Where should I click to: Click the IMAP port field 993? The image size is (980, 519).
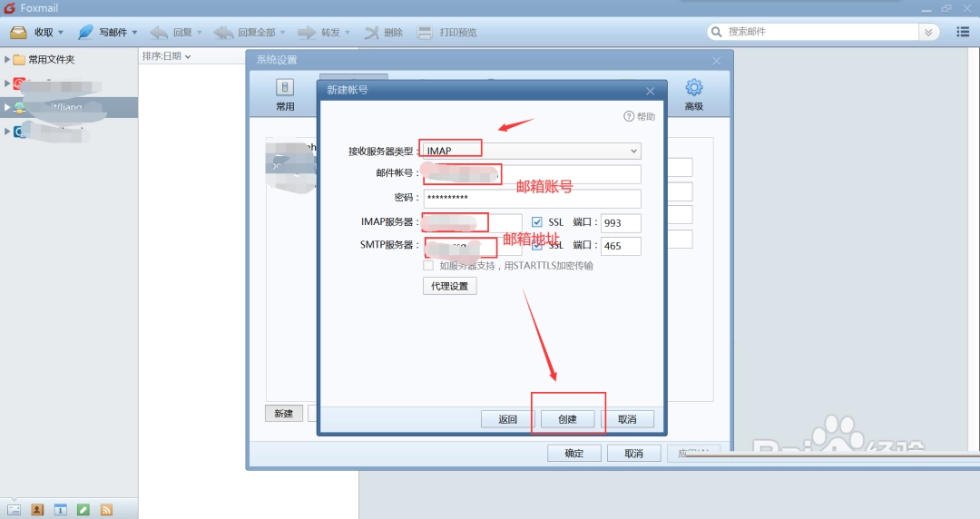pyautogui.click(x=621, y=222)
